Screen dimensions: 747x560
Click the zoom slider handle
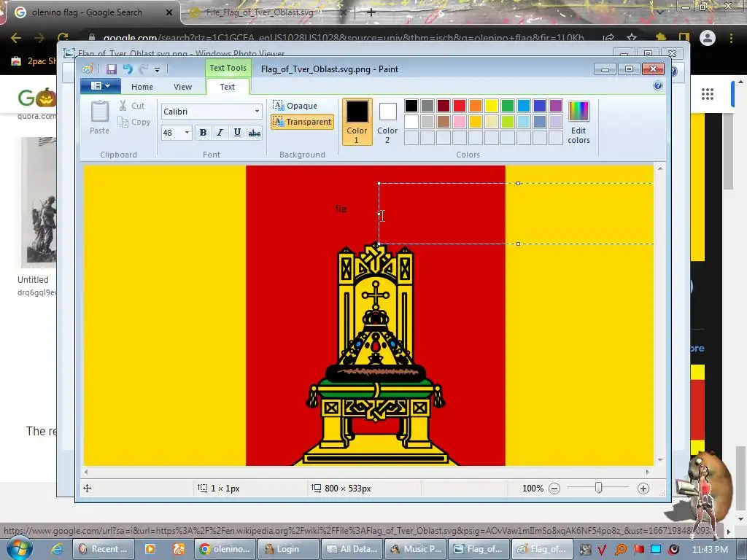click(599, 488)
